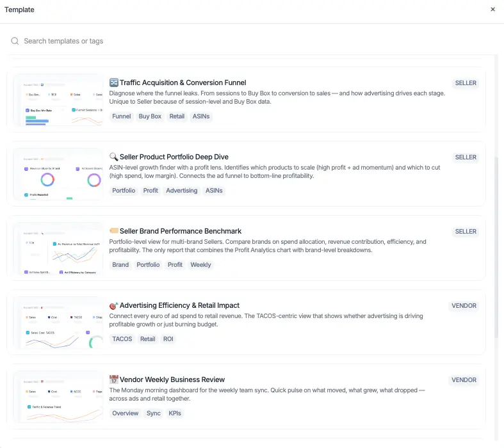Select the Seller Brand Performance Benchmark thumbnail

click(x=58, y=248)
